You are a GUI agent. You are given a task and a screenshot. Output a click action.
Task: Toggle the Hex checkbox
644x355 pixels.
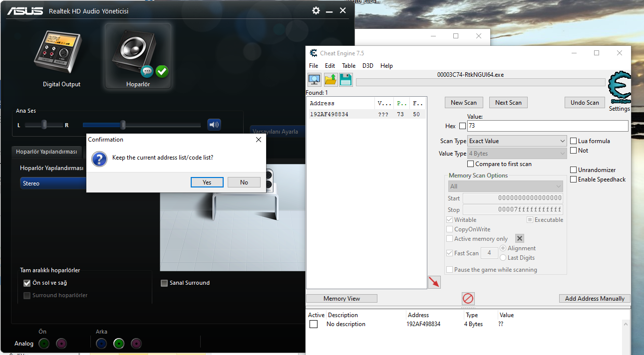(462, 126)
